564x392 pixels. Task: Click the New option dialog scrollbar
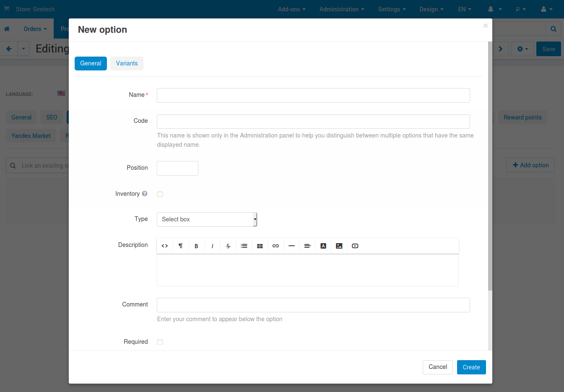coord(490,166)
